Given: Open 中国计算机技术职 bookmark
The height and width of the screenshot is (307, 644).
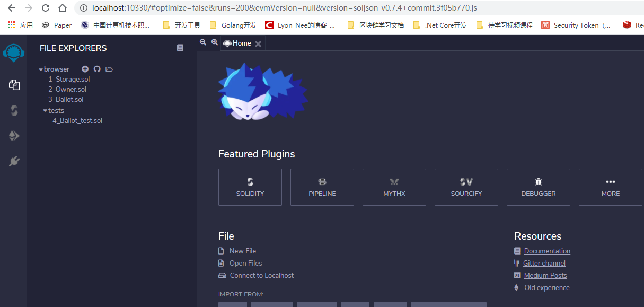Looking at the screenshot, I should [115, 25].
